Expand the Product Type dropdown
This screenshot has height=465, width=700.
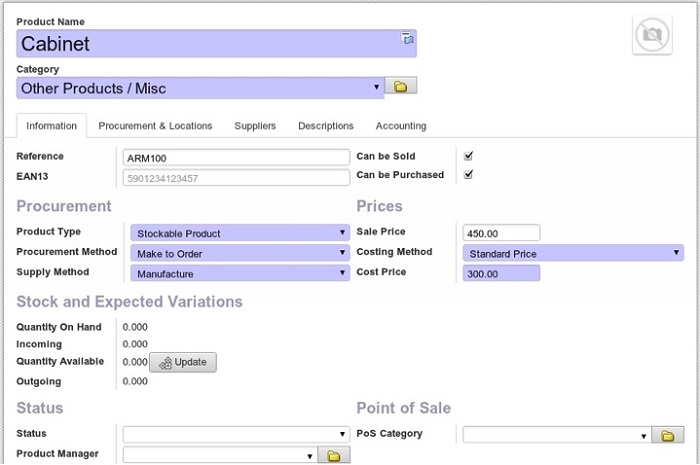(x=240, y=233)
